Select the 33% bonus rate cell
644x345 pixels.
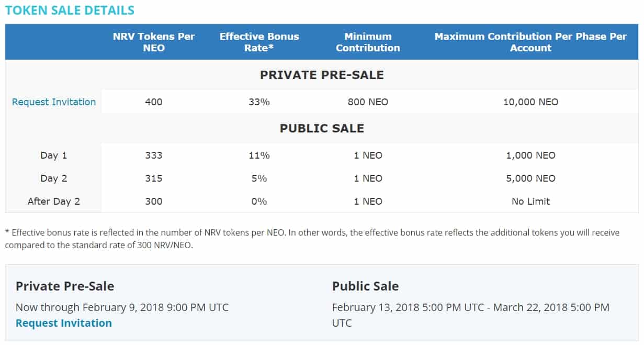[259, 102]
